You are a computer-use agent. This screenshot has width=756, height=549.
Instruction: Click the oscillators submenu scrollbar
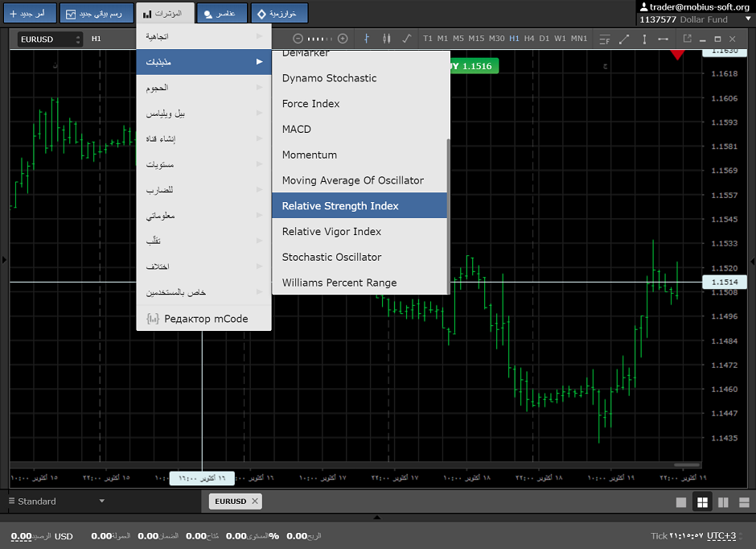click(x=449, y=216)
